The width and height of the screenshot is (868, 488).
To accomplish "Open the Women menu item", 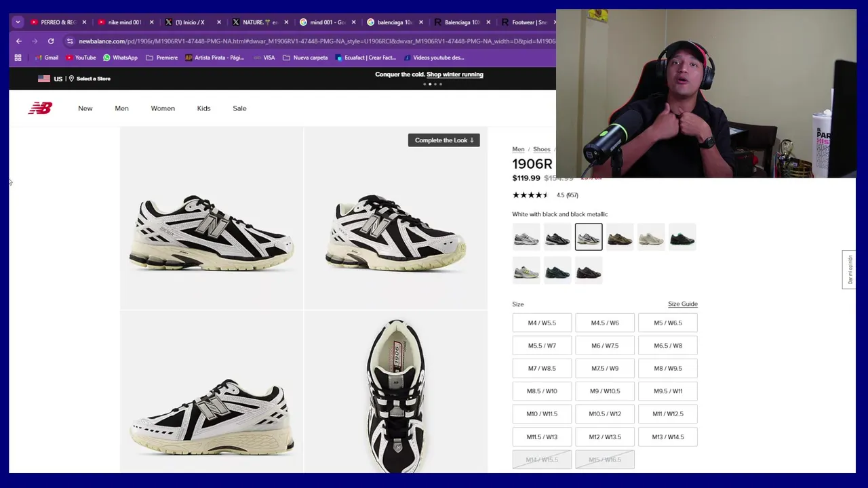I will [163, 108].
